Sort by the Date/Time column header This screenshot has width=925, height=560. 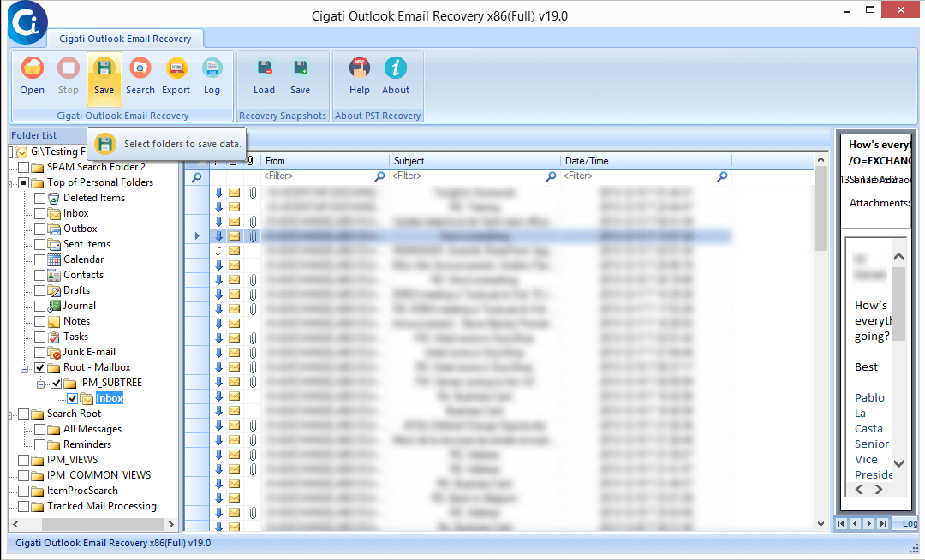coord(646,161)
